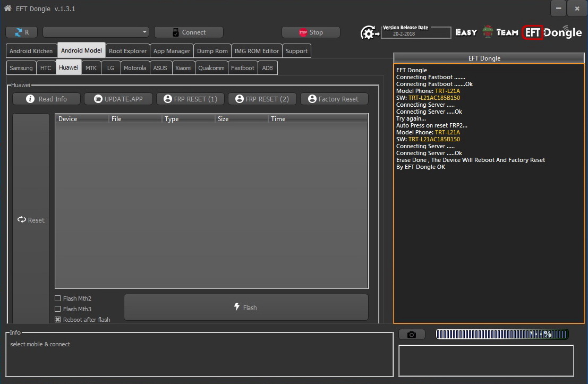Uncheck Reboot after flash
Image resolution: width=588 pixels, height=384 pixels.
click(x=58, y=320)
